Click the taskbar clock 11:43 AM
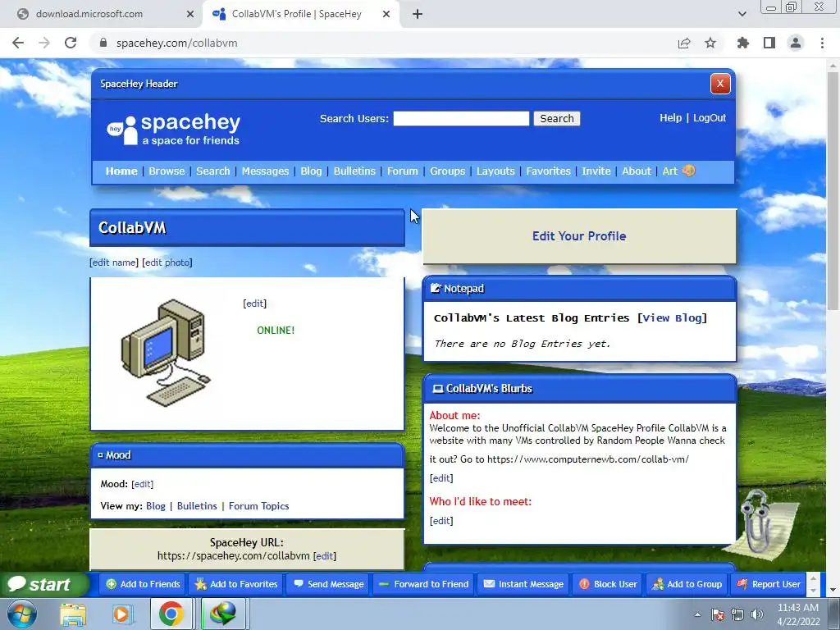This screenshot has height=630, width=840. pos(797,614)
